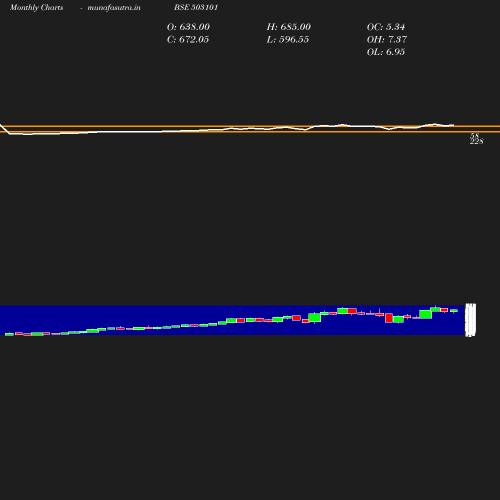The image size is (500, 500).
Task: Select the large red candle near right
Action: click(x=389, y=318)
